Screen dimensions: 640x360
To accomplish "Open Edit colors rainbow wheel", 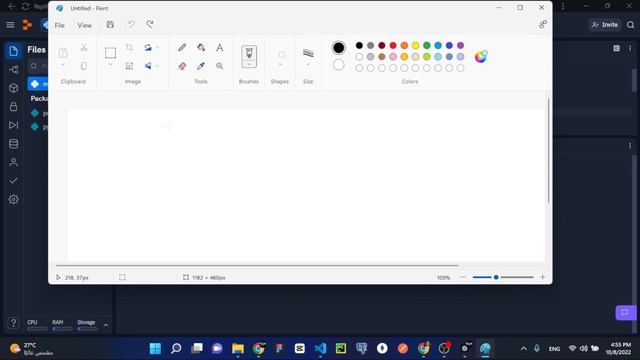I will click(481, 56).
